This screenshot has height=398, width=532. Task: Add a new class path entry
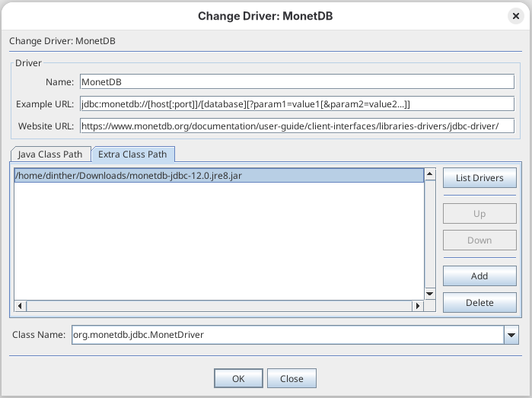click(479, 275)
